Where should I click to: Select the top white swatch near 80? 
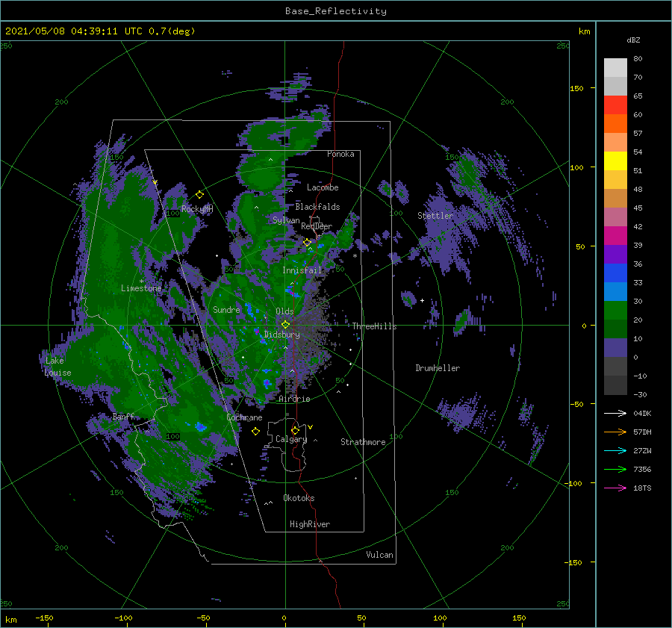(x=615, y=68)
